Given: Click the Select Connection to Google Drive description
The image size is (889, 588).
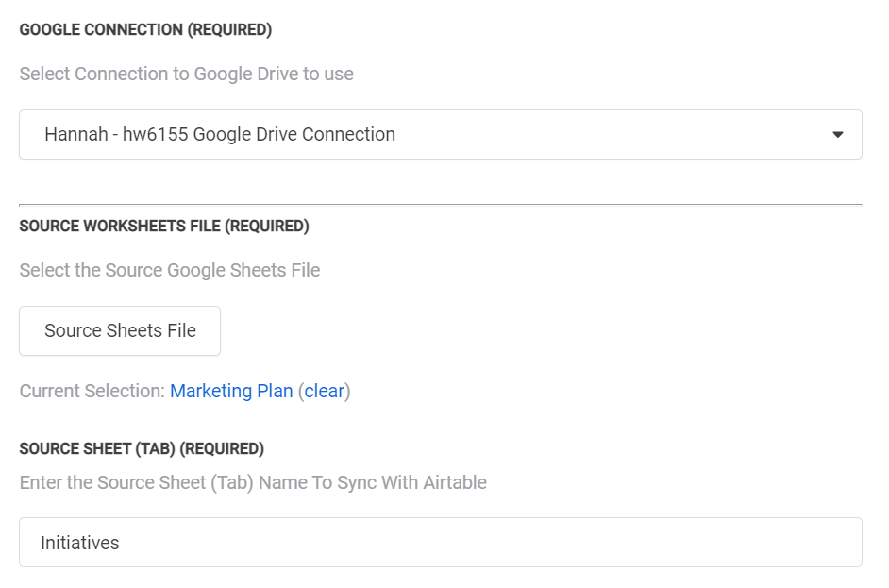Looking at the screenshot, I should pyautogui.click(x=186, y=74).
